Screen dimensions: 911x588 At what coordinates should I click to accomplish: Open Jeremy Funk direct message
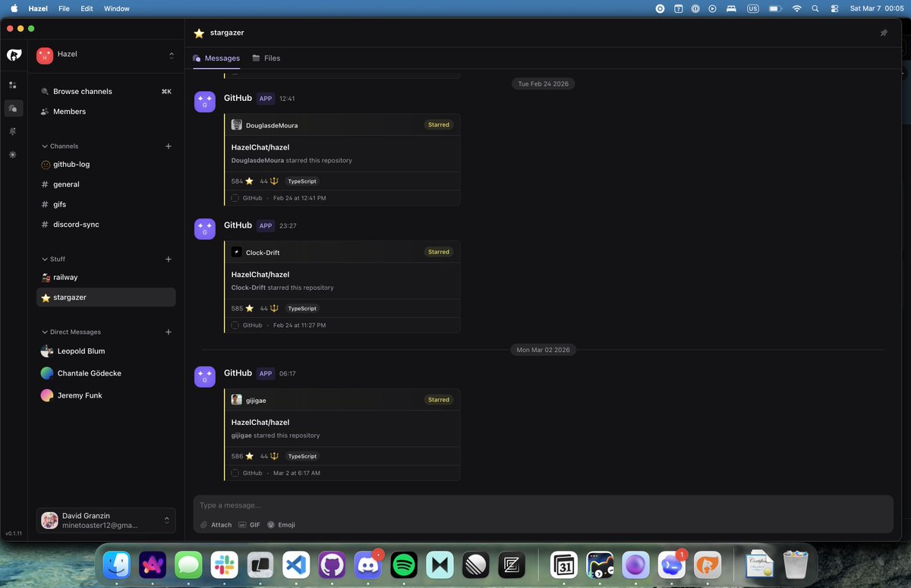(x=106, y=395)
